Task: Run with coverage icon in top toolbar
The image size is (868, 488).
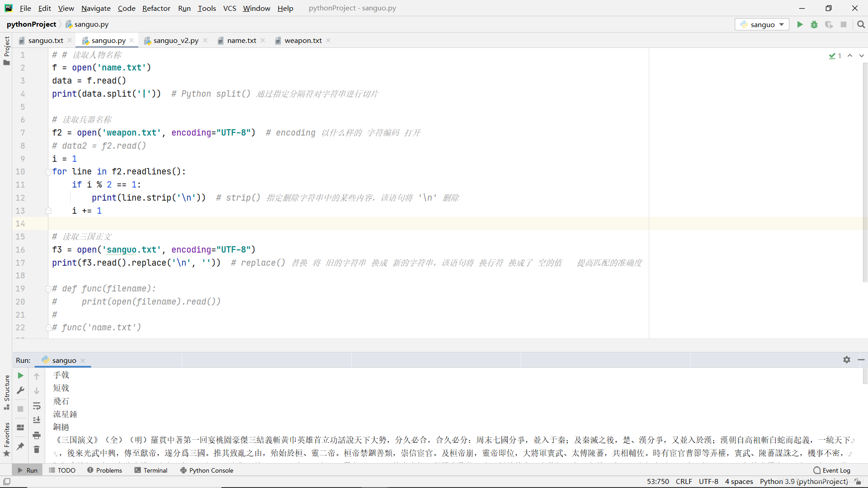Action: [x=829, y=24]
